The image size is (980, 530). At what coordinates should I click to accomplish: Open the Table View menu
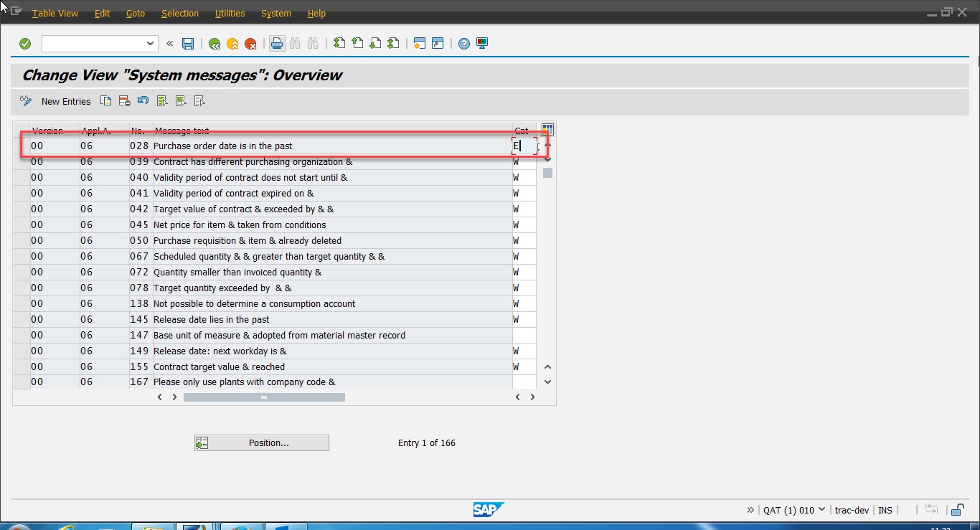point(55,13)
